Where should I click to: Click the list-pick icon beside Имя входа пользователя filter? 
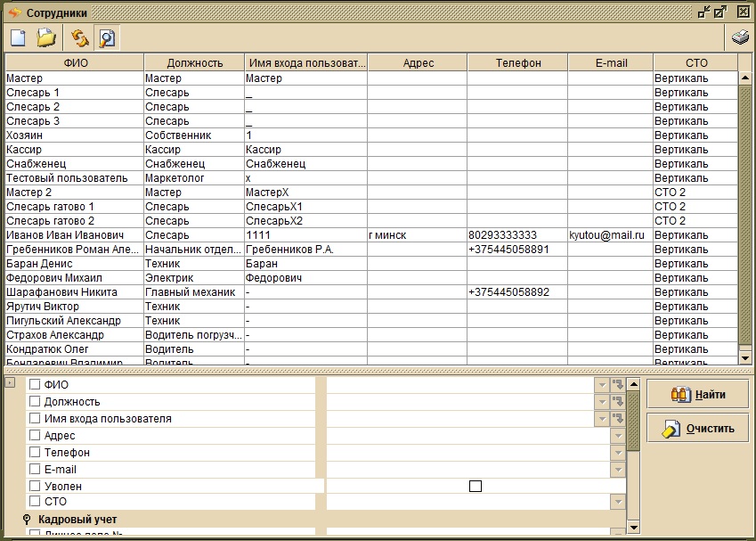(x=618, y=418)
